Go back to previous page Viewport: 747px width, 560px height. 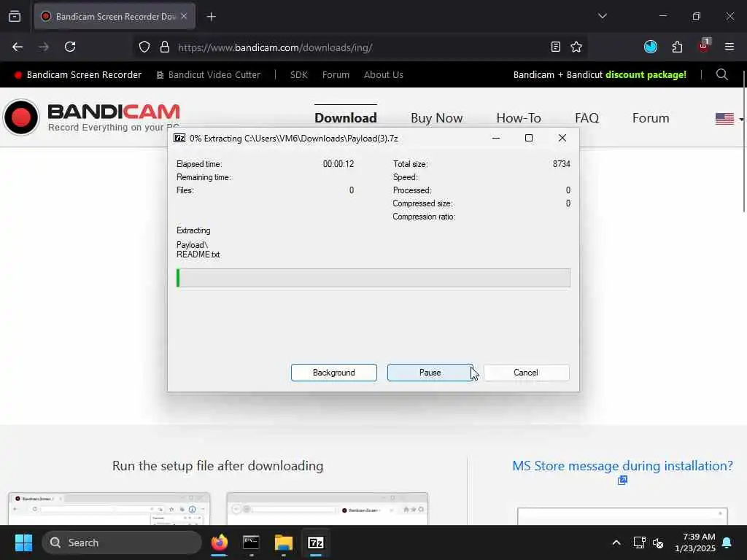click(x=18, y=47)
